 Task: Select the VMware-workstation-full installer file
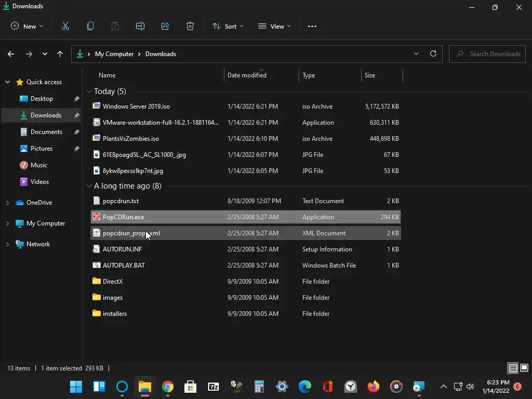[246, 123]
